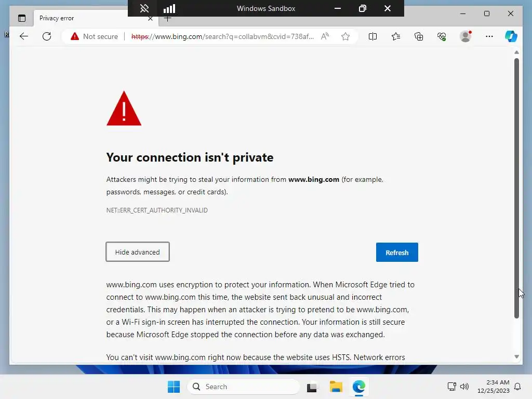This screenshot has height=399, width=532.
Task: Click the URL address bar field
Action: coord(222,36)
